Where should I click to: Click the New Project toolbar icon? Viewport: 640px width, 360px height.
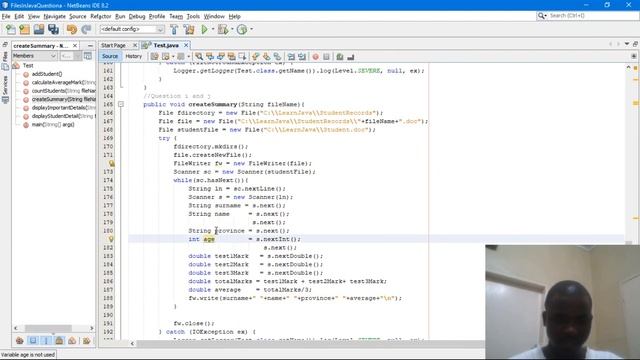coord(24,29)
